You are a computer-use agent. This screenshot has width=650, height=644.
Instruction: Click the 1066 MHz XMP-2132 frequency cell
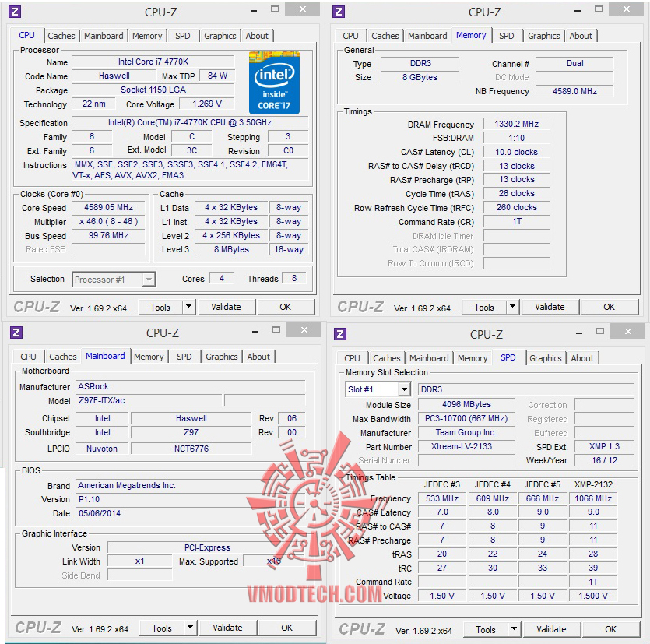tap(593, 498)
